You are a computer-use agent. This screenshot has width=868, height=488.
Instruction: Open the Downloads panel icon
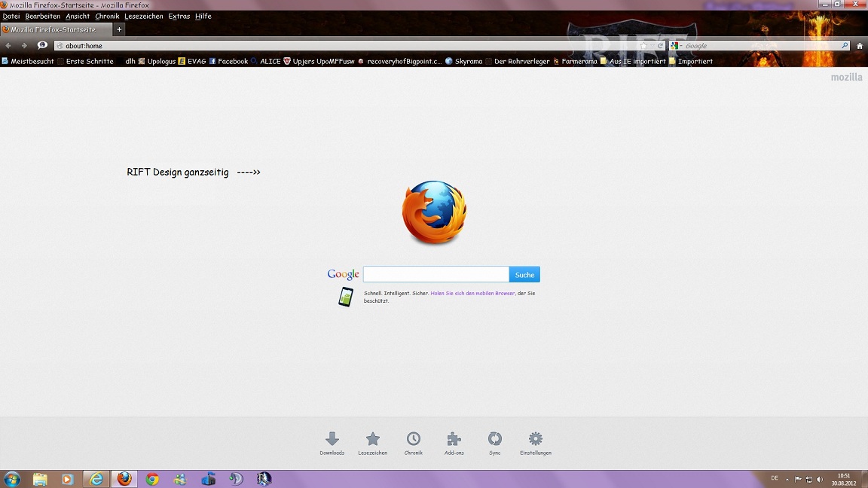pyautogui.click(x=332, y=439)
